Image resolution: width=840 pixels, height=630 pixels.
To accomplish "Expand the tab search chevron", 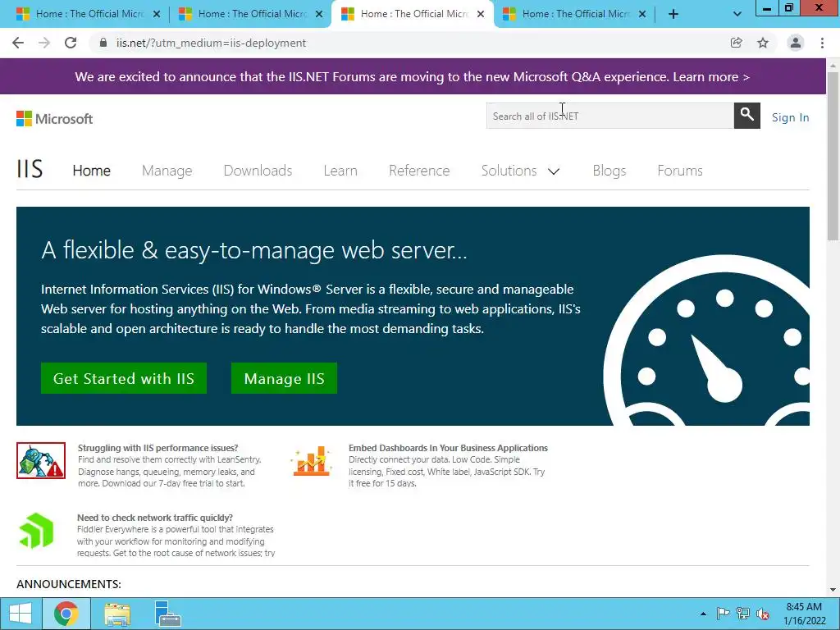I will tap(737, 15).
